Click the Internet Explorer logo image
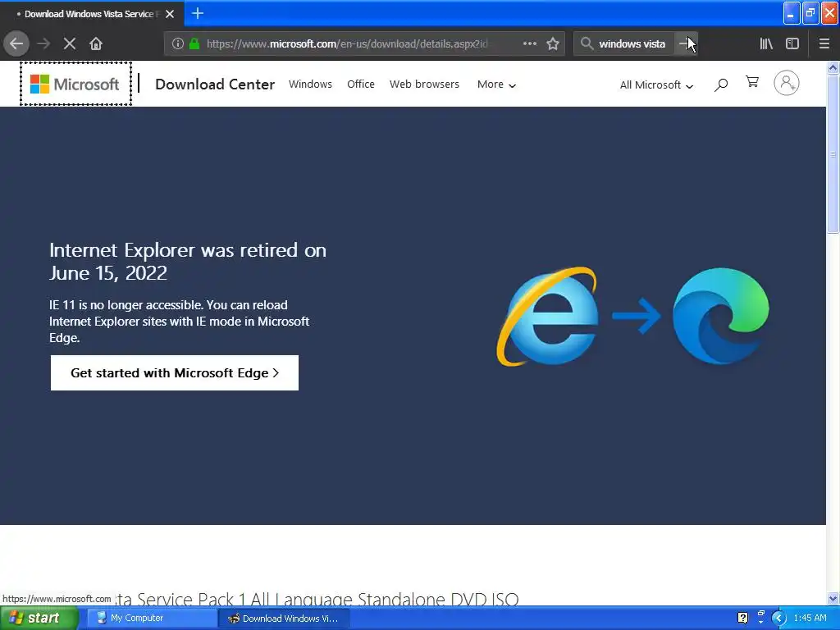The image size is (840, 630). click(x=547, y=317)
